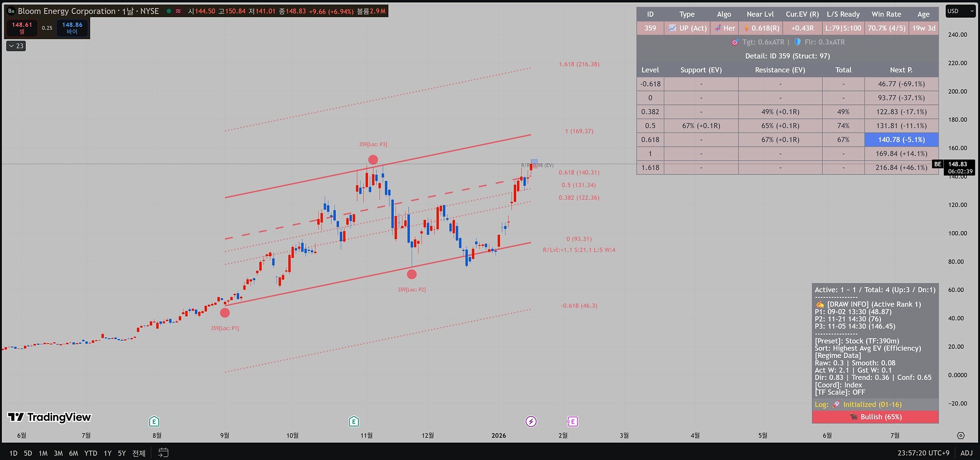Click the 359[Loc: P3] label
The height and width of the screenshot is (460, 980).
coord(373,144)
